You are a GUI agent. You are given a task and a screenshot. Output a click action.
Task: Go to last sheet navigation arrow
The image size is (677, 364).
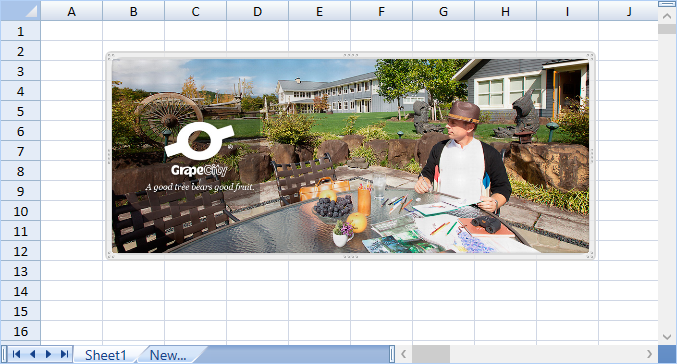point(64,354)
